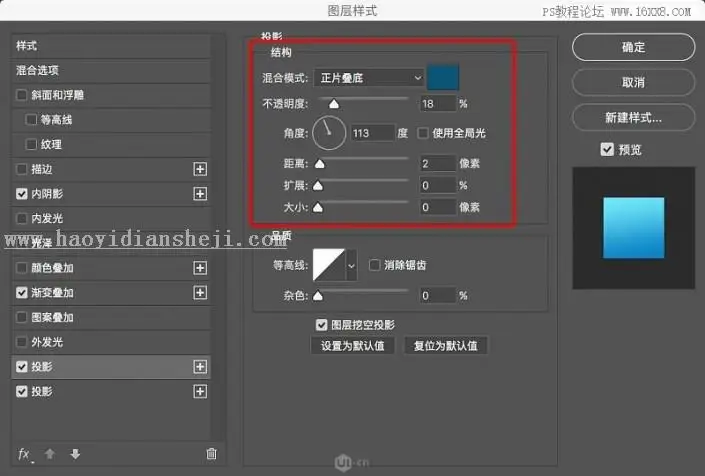Viewport: 705px width, 476px height.
Task: Move effect up with the up arrow icon
Action: coord(50,454)
